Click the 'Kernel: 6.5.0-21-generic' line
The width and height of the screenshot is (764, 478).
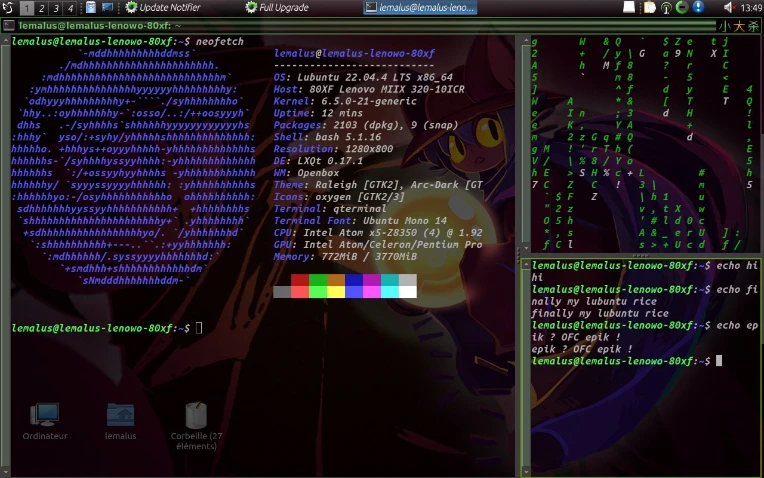tap(345, 101)
